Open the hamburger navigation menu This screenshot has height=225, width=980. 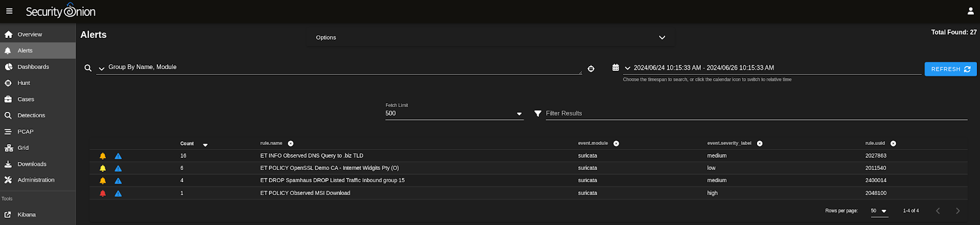tap(9, 11)
